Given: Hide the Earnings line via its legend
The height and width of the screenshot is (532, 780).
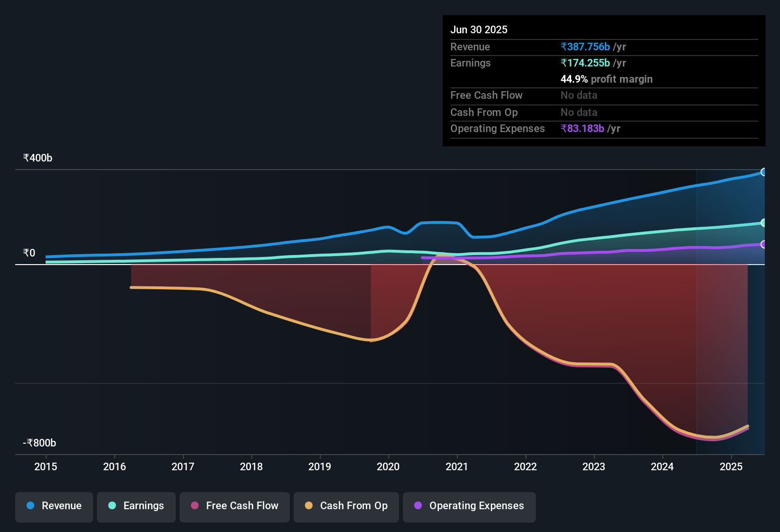Looking at the screenshot, I should pyautogui.click(x=136, y=506).
